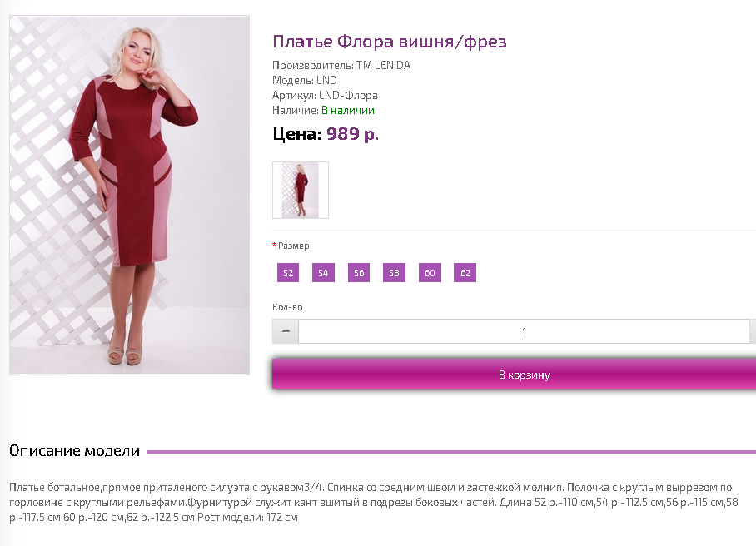Image resolution: width=756 pixels, height=546 pixels.
Task: Select size 62 option
Action: [465, 273]
